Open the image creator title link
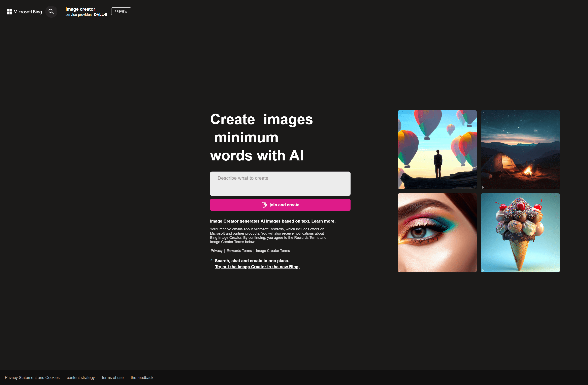 [80, 9]
